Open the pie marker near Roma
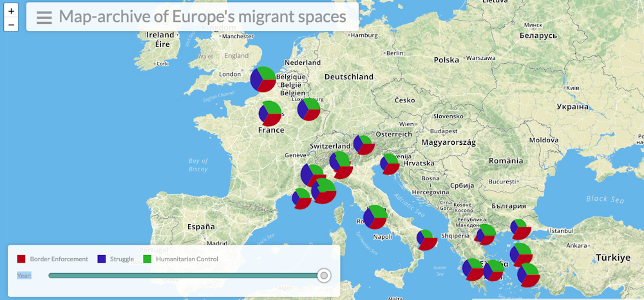The image size is (644, 300). [x=375, y=218]
